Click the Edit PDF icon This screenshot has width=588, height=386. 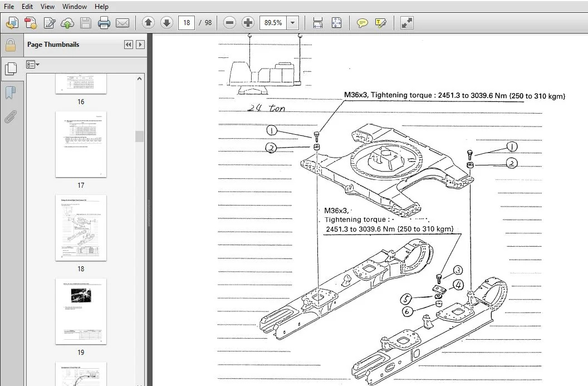[x=50, y=23]
